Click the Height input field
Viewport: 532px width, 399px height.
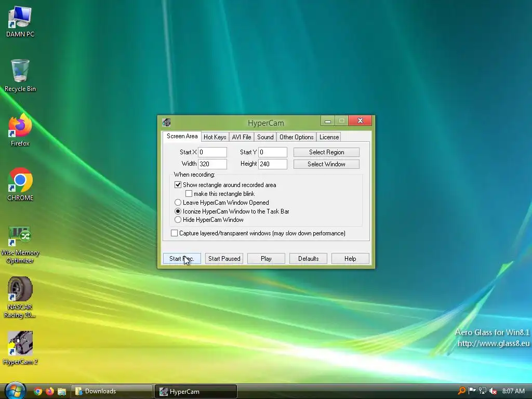(273, 164)
